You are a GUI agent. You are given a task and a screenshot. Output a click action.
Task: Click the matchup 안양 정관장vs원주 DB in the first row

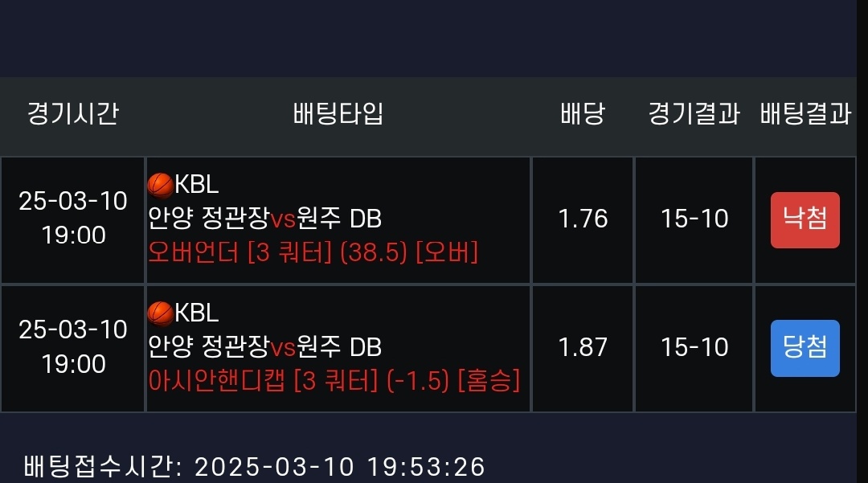click(265, 219)
